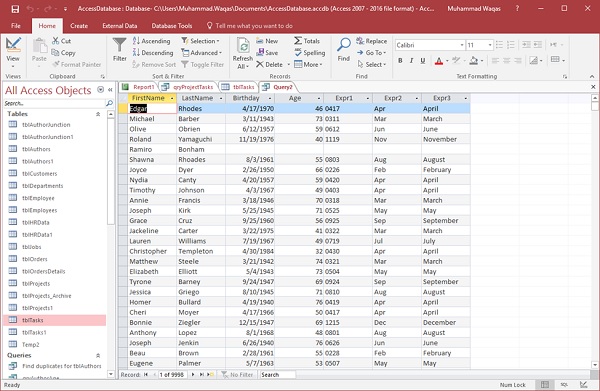Open the Selection filter dropdown

(x=201, y=41)
